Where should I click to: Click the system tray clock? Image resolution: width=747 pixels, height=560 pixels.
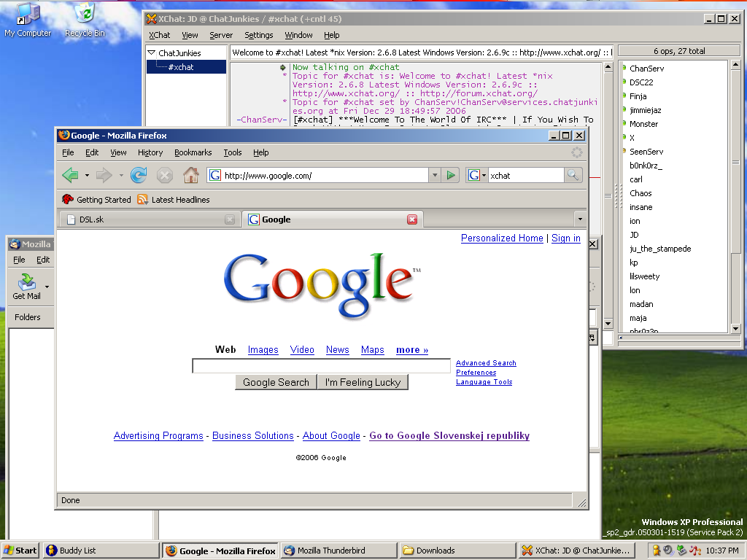pos(722,551)
